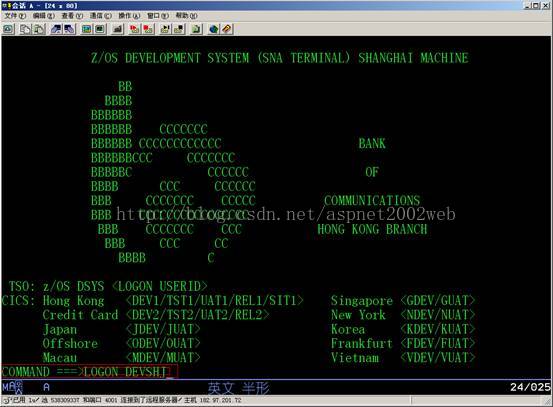Click the 'HONG KONG BRANCH' text
This screenshot has width=553, height=407.
click(372, 229)
